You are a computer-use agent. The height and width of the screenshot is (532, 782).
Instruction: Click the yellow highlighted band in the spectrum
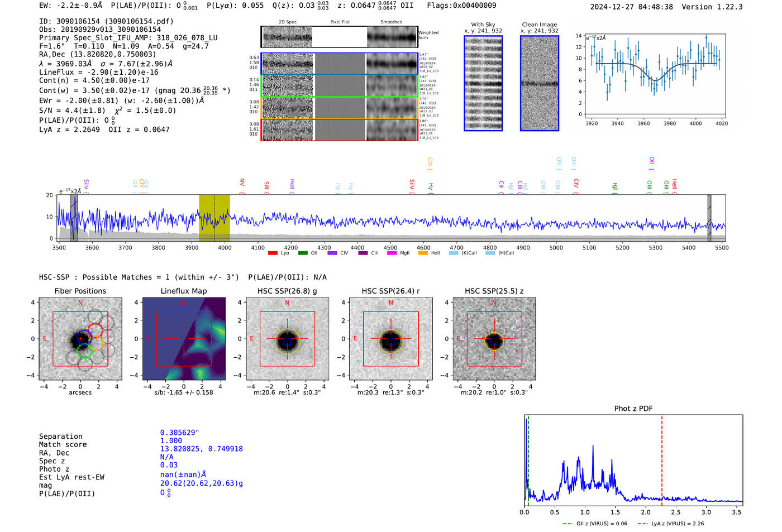pyautogui.click(x=214, y=218)
